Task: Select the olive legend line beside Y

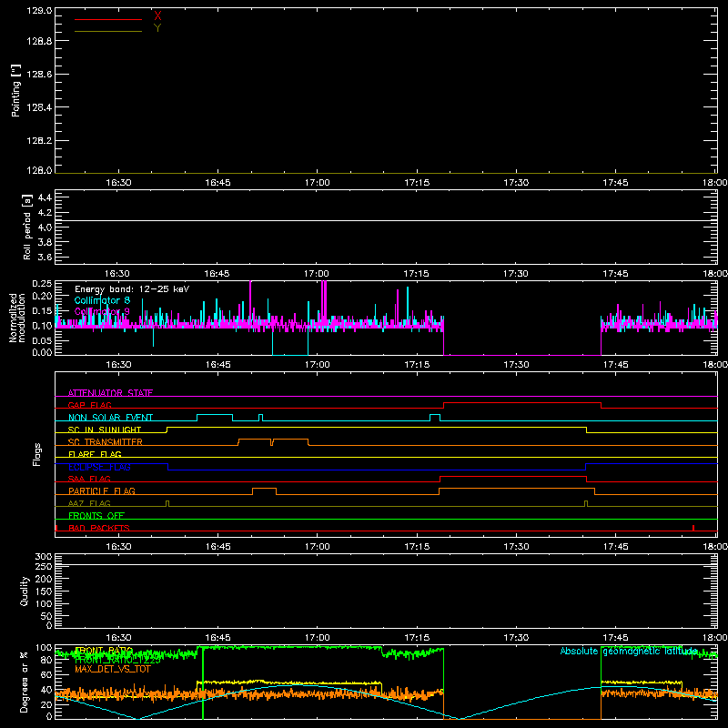Action: tap(108, 31)
